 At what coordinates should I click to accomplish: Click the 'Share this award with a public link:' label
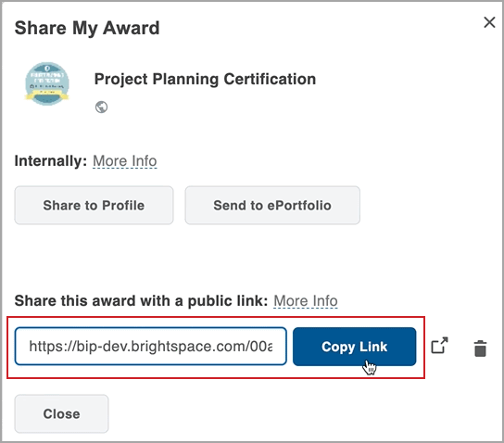pos(141,301)
